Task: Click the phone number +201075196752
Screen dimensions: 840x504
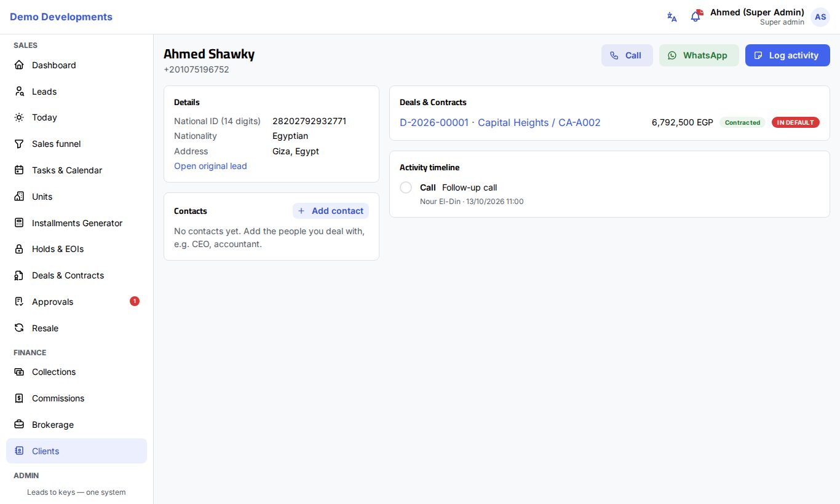Action: click(196, 69)
